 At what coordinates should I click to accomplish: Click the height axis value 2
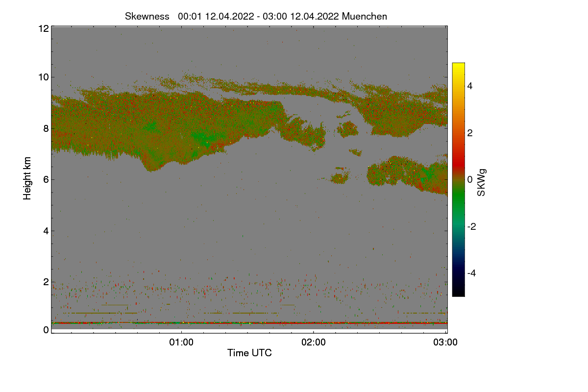tap(46, 282)
